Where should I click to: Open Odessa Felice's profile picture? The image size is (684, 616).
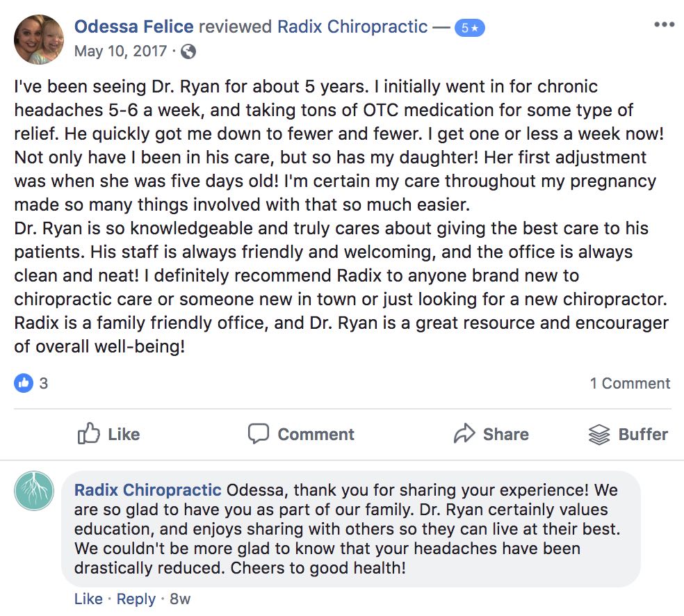tap(40, 39)
